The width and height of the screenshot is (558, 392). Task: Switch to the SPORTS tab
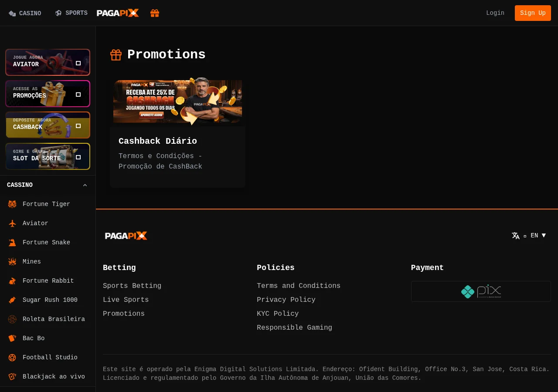[71, 13]
